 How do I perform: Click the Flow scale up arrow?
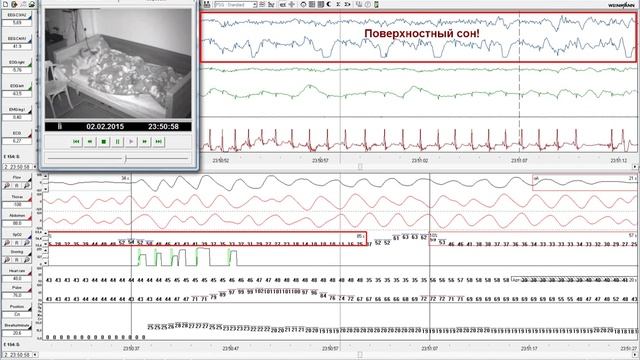(46, 177)
